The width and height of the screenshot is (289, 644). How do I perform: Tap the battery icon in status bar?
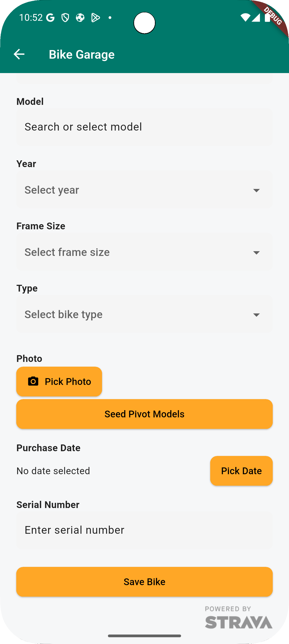click(267, 18)
